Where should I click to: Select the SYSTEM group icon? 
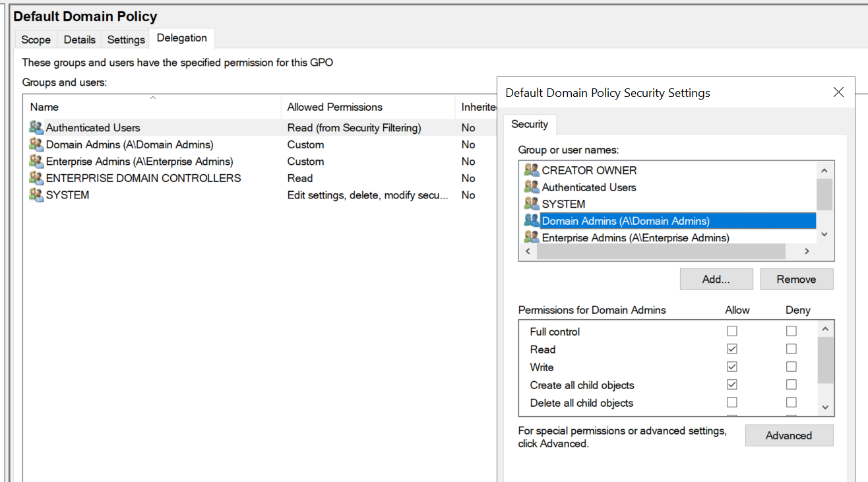pos(37,195)
